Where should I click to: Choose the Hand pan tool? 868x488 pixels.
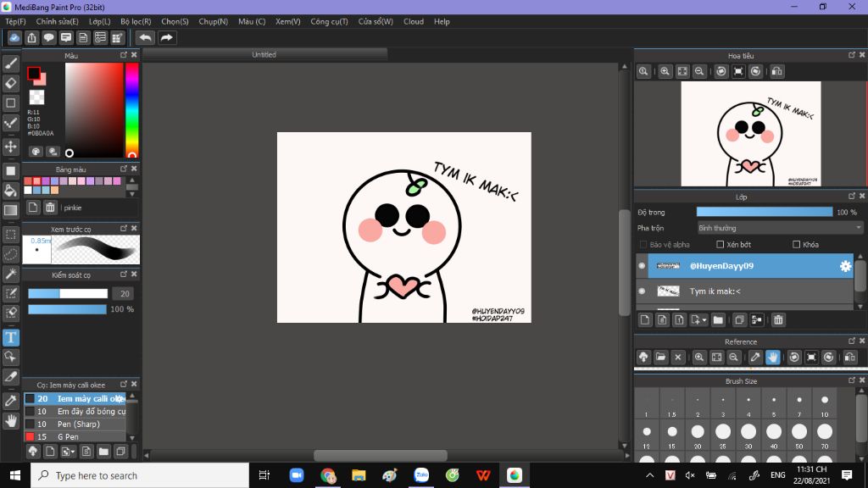tap(11, 420)
